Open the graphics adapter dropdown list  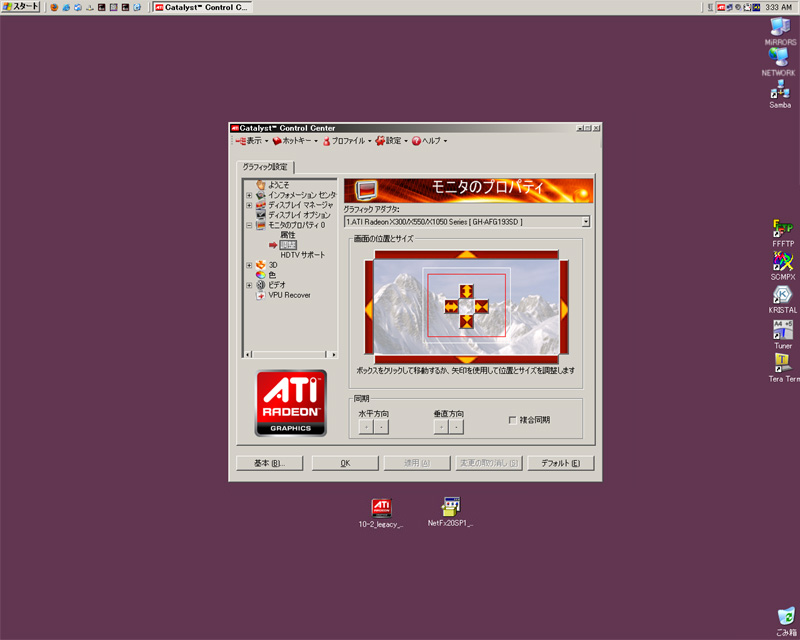pyautogui.click(x=585, y=221)
